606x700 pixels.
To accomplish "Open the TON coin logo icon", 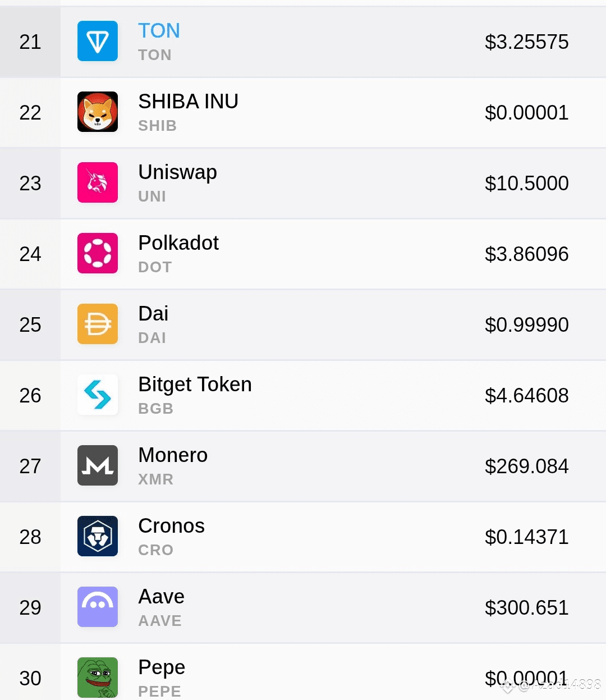I will [98, 41].
